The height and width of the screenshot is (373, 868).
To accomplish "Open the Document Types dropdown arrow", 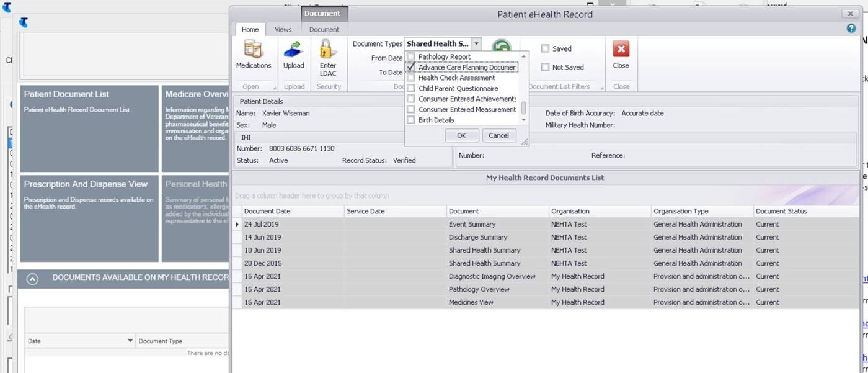I will (x=476, y=44).
